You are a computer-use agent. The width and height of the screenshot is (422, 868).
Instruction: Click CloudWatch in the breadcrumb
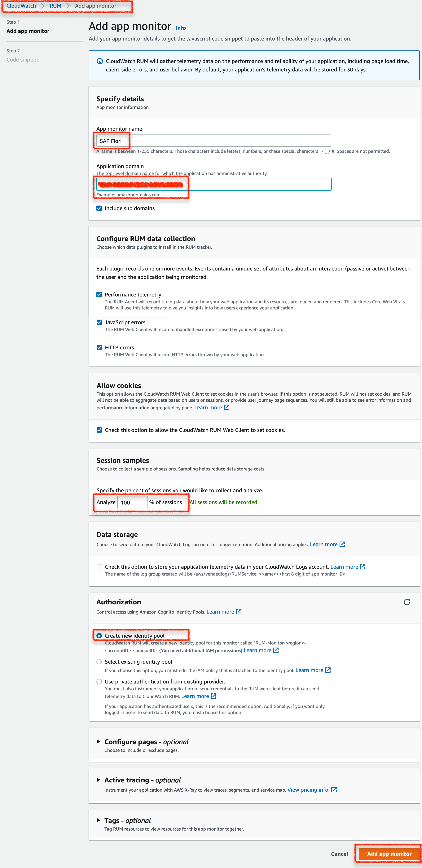(21, 6)
